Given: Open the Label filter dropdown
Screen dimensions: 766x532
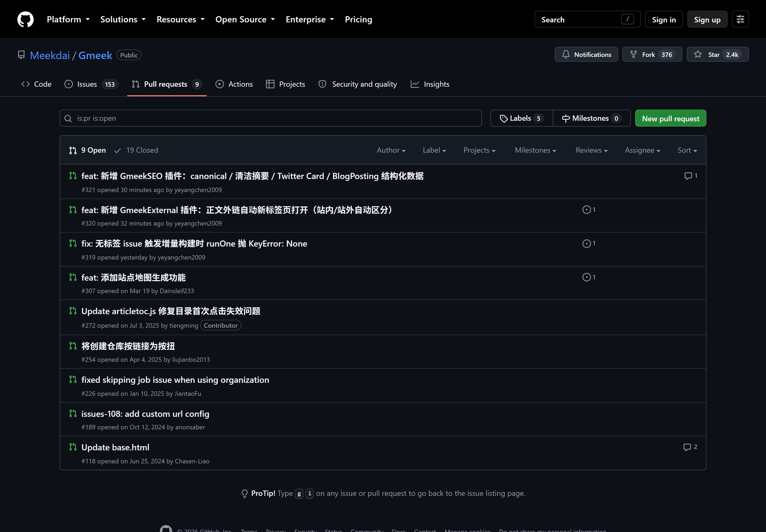Looking at the screenshot, I should [434, 150].
